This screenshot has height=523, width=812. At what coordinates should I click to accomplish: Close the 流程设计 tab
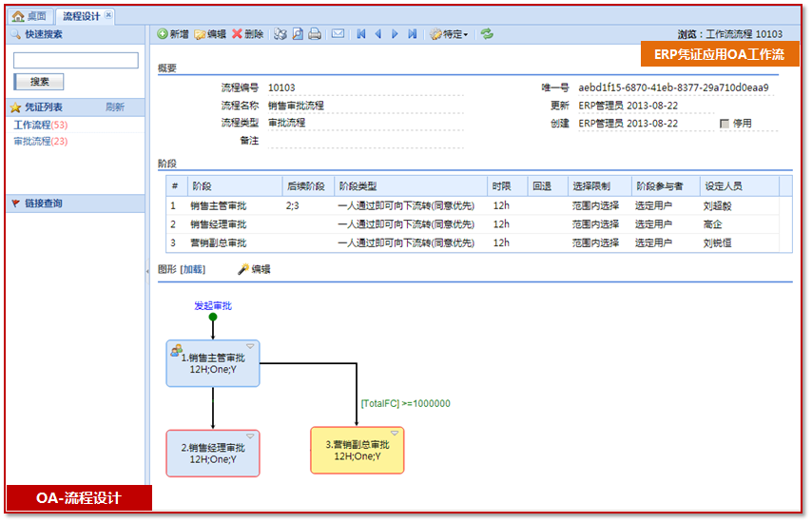pos(108,15)
